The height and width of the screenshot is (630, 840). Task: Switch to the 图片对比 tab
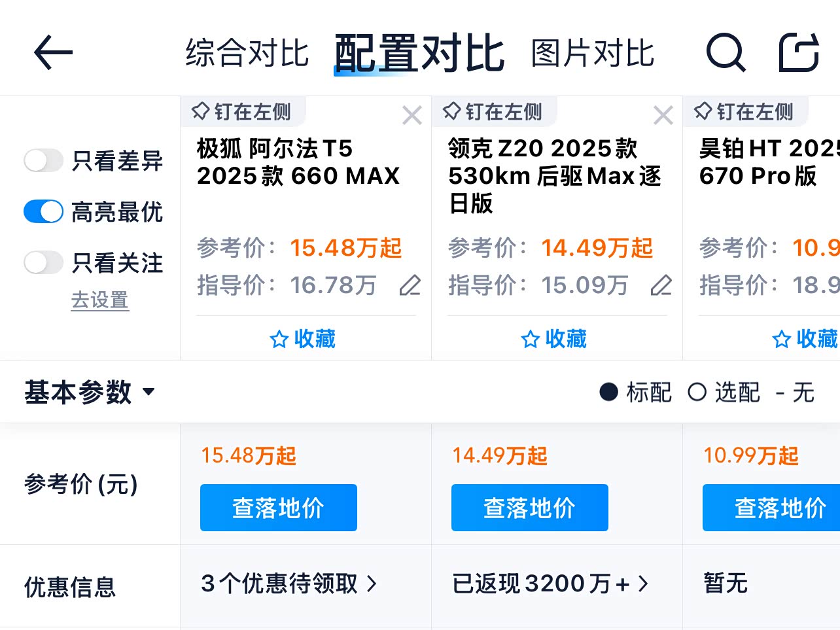pyautogui.click(x=592, y=53)
